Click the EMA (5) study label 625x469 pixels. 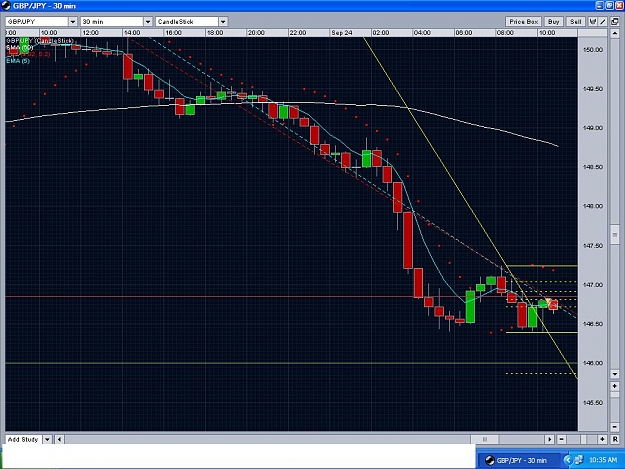[18, 61]
